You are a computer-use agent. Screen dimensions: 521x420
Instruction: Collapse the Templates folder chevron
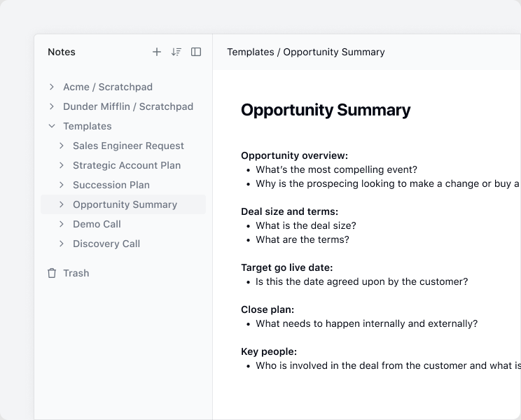coord(52,126)
